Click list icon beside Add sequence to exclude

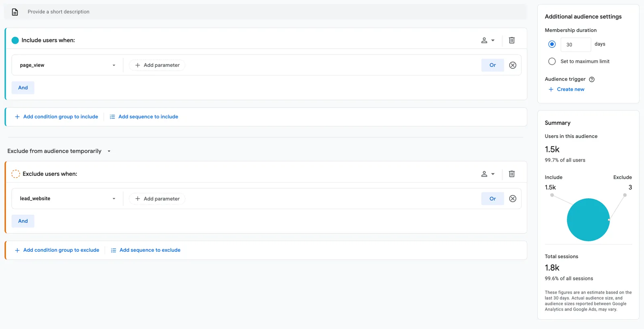point(114,250)
